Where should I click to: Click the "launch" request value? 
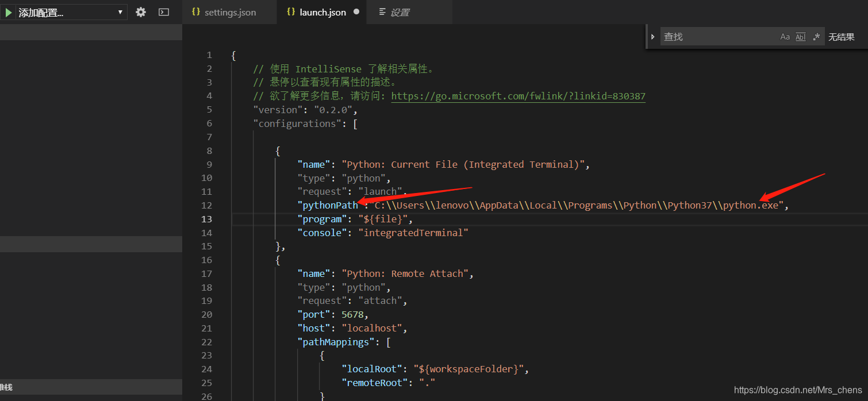click(380, 191)
